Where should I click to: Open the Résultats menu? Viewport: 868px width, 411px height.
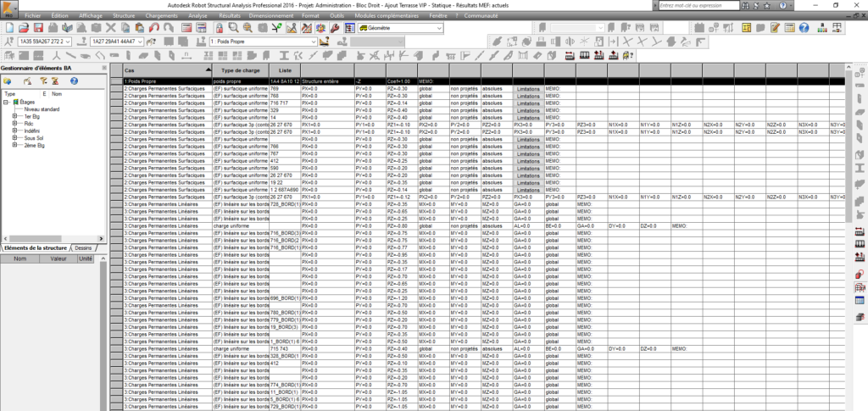[230, 16]
